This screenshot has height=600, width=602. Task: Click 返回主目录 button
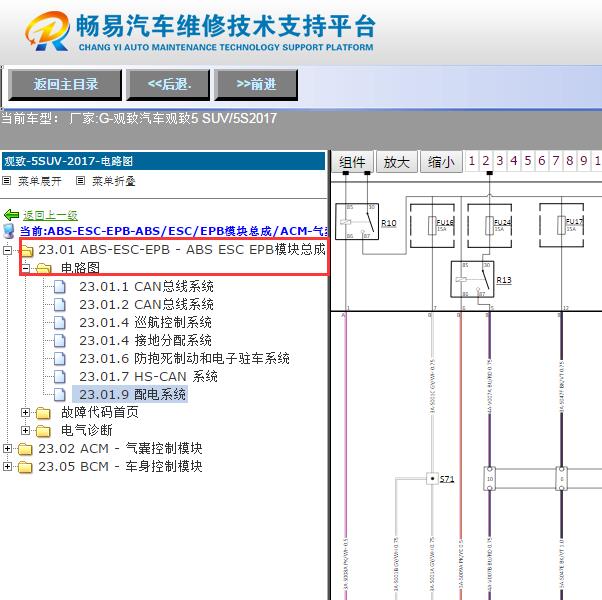coord(65,85)
